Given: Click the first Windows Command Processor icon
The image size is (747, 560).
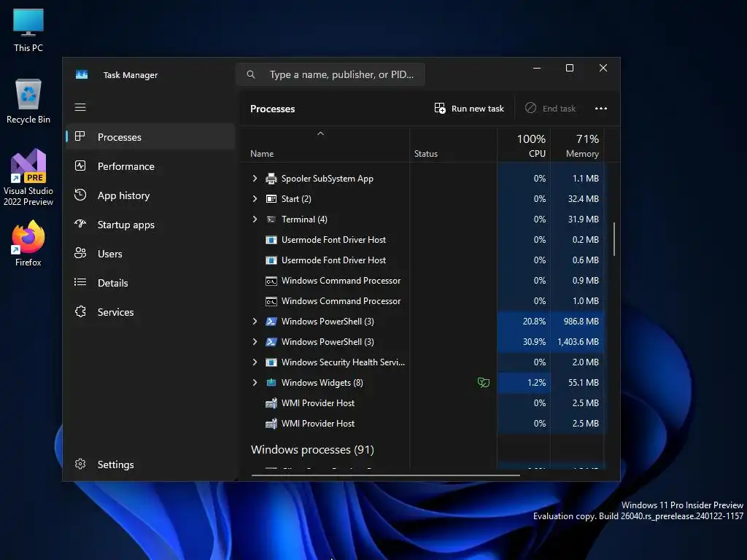Looking at the screenshot, I should [x=271, y=281].
